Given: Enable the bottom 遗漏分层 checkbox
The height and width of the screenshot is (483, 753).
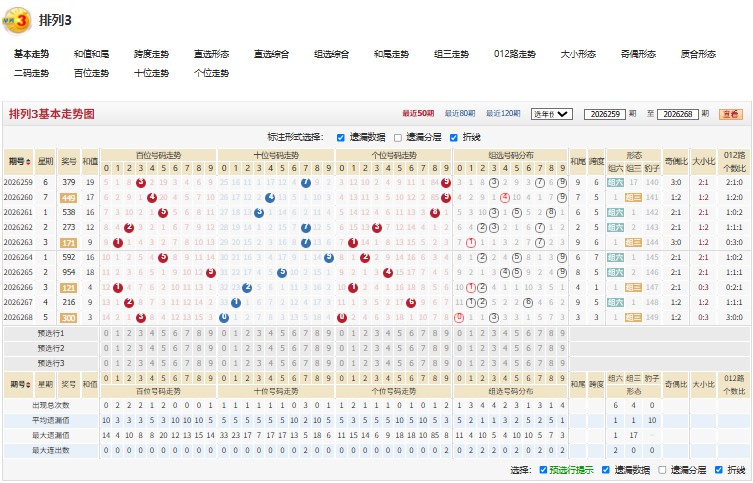Looking at the screenshot, I should 662,470.
